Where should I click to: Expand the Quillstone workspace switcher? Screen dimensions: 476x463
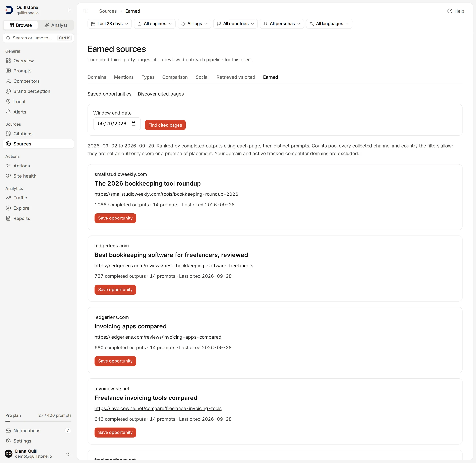[69, 10]
